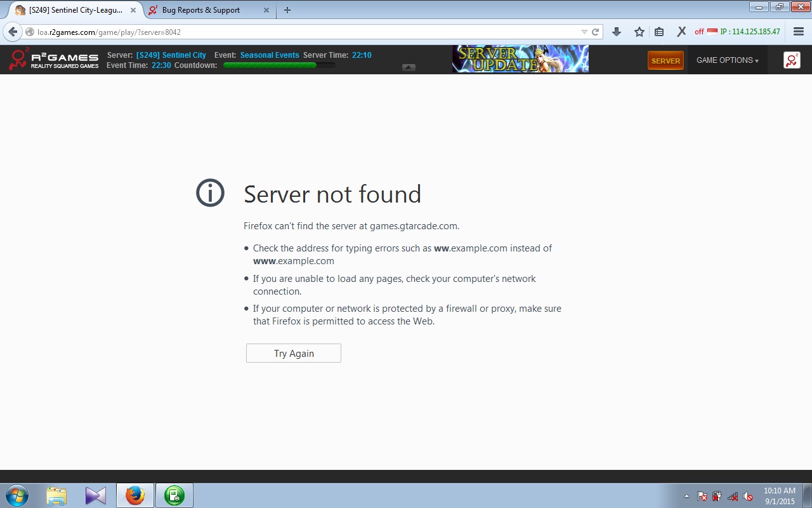Open the Firefox downloads arrow icon
812x508 pixels.
pyautogui.click(x=616, y=32)
